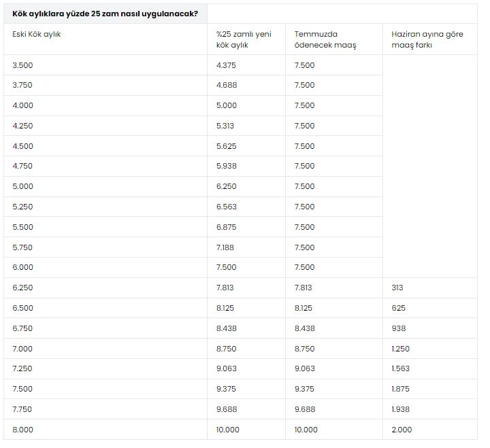The image size is (490, 448).
Task: Click the cell with value 5.938
Action: (x=227, y=166)
